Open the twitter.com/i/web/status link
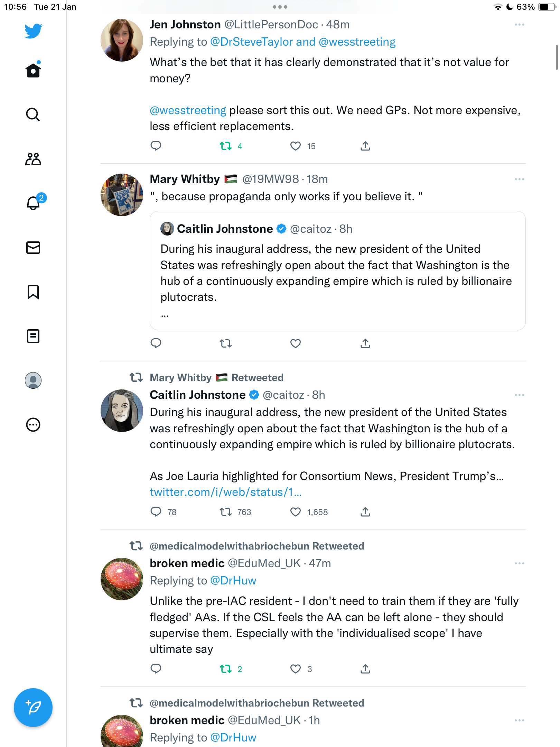560x747 pixels. point(226,492)
